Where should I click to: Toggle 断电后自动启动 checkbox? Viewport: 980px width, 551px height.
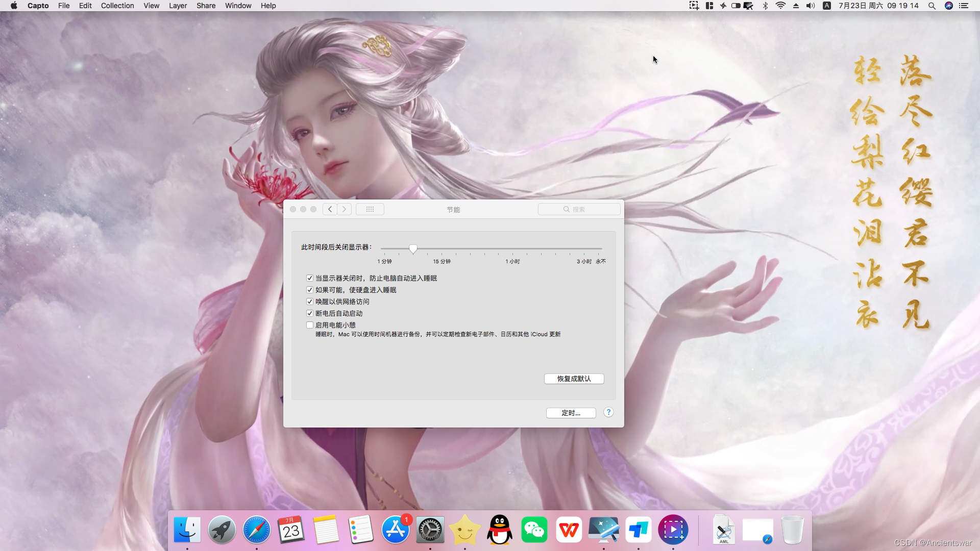[x=310, y=313]
